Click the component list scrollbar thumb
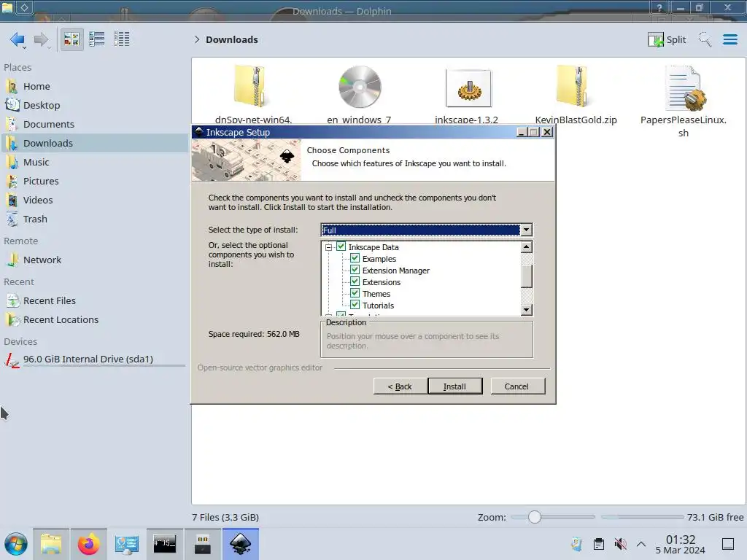The width and height of the screenshot is (747, 560). click(x=527, y=276)
